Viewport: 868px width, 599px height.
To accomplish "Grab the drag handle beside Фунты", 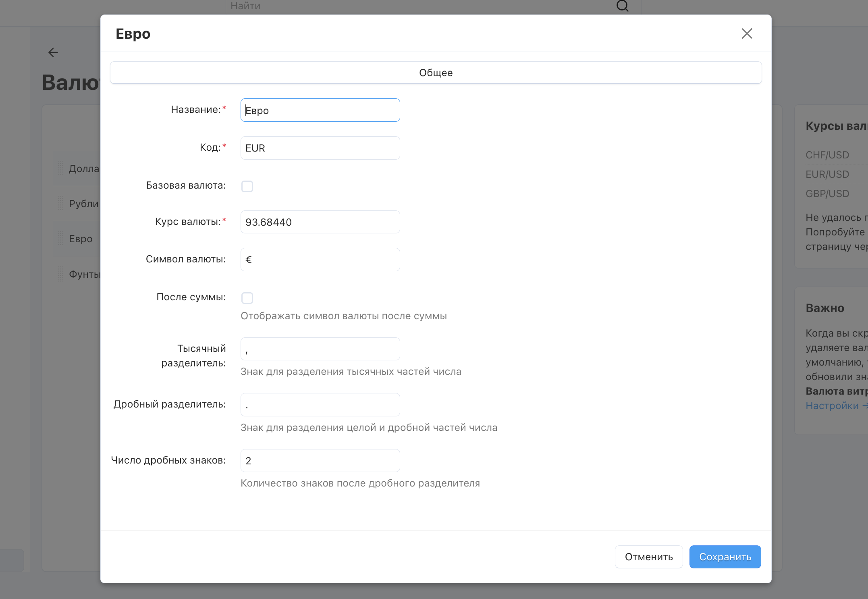I will pos(61,274).
